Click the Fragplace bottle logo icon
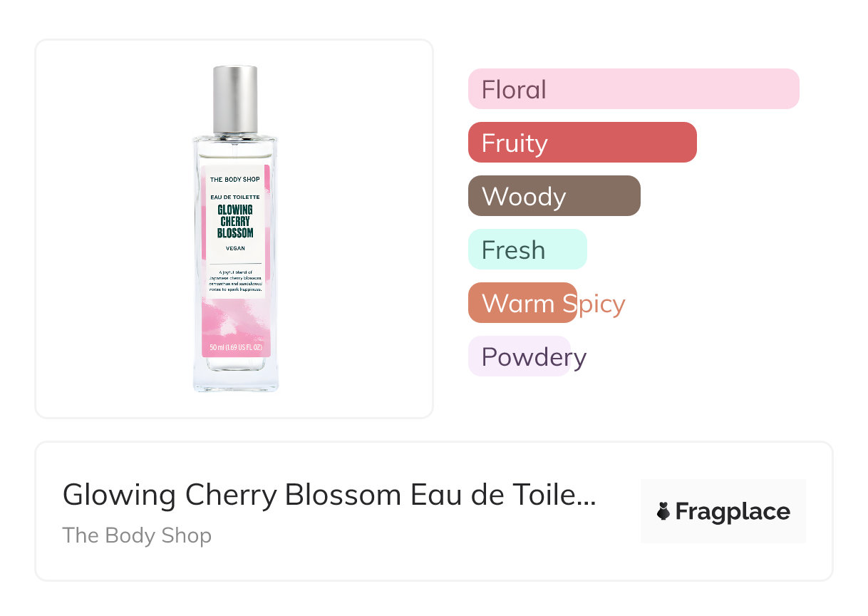Screen dimensions: 868x616 (663, 511)
